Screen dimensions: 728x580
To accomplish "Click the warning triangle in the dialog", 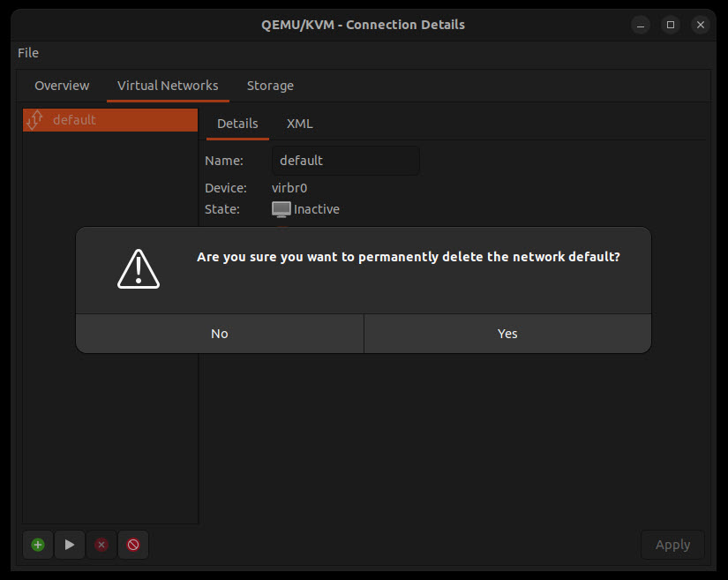I will click(x=138, y=269).
